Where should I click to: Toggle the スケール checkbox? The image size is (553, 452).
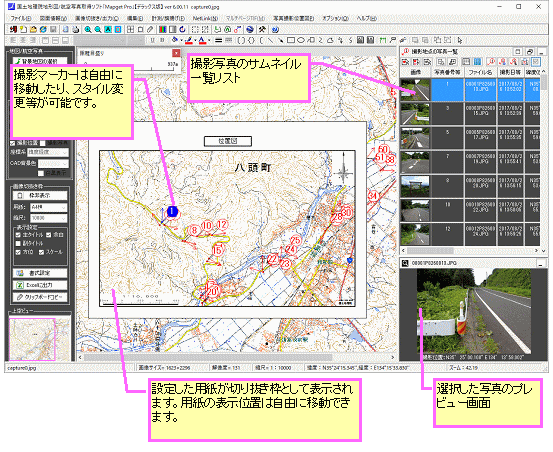click(42, 252)
